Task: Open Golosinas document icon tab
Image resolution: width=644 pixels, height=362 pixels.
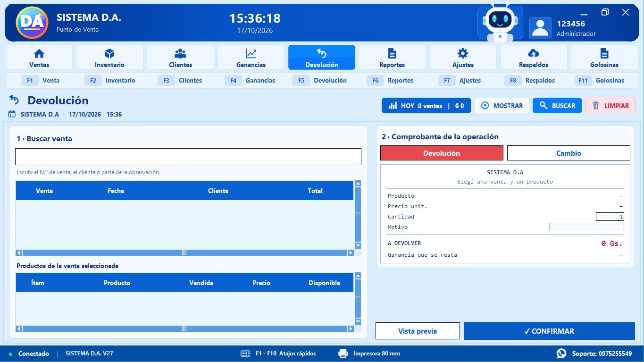Action: tap(604, 58)
